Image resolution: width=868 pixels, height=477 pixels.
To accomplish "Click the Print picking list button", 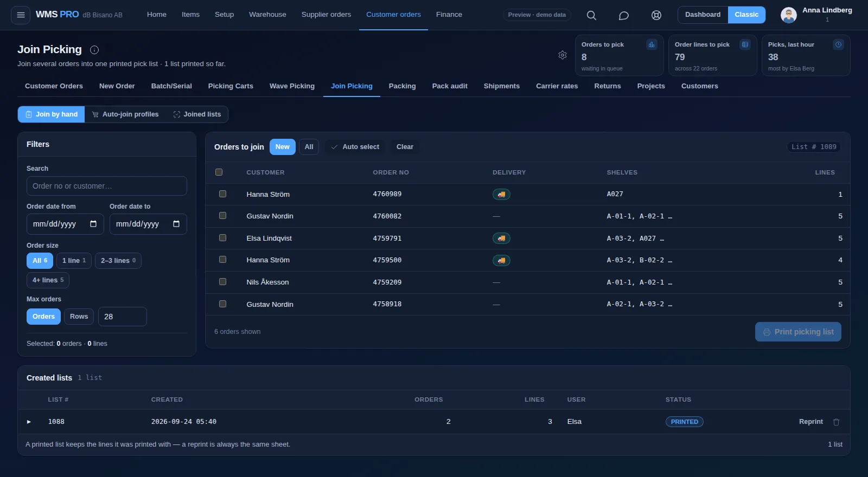I will [x=798, y=332].
